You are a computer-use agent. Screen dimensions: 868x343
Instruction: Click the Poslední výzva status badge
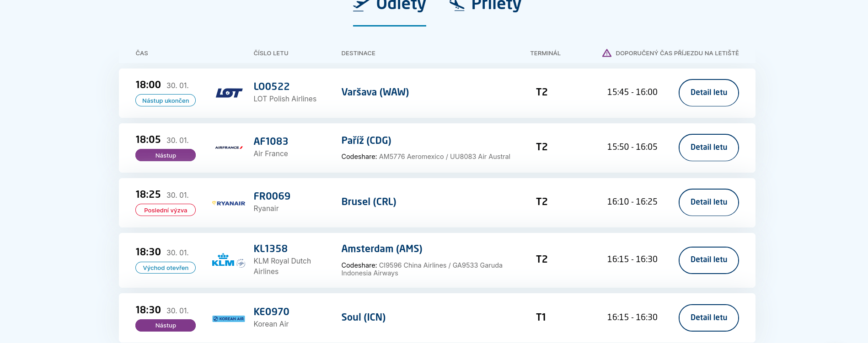(166, 210)
